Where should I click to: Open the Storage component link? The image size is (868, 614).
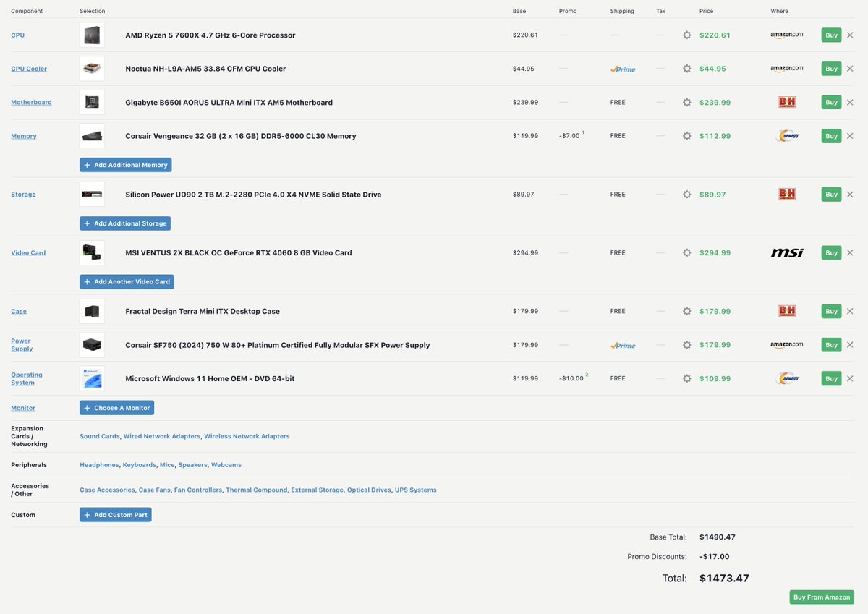click(x=23, y=195)
